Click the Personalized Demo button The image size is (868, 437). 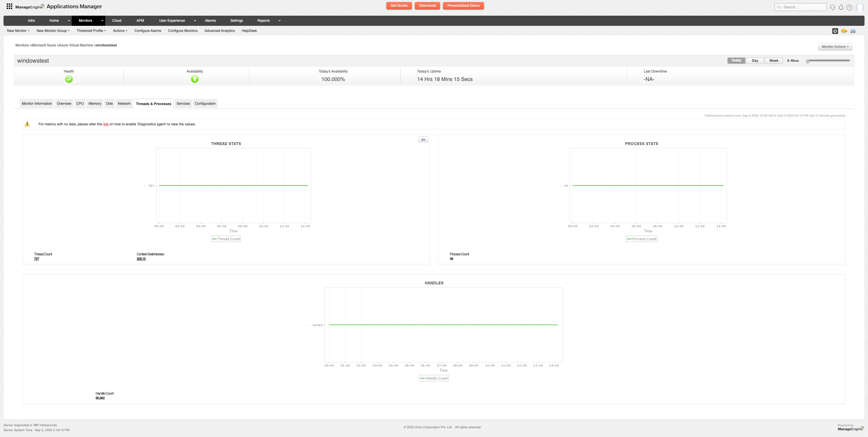463,6
